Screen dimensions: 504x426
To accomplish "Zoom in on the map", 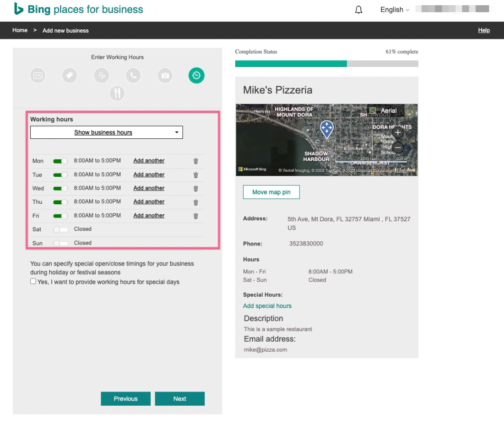I will point(398,133).
